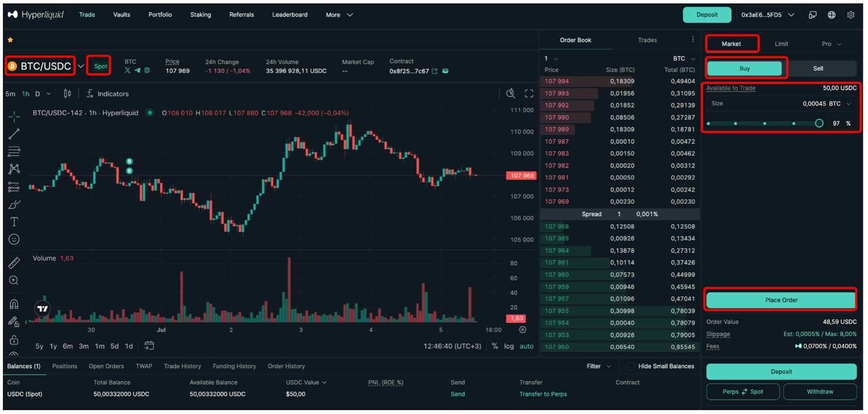The image size is (868, 414).
Task: Click the Transfer to Perps link
Action: (x=543, y=394)
